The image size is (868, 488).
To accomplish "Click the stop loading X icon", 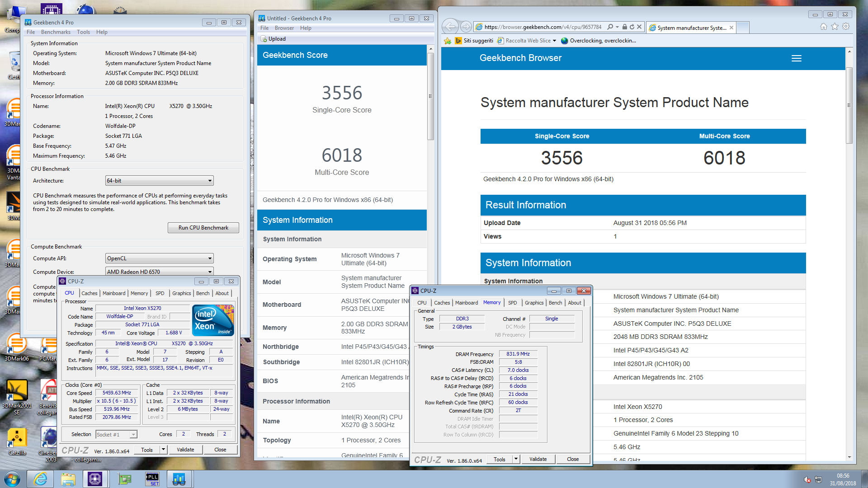I will 639,27.
